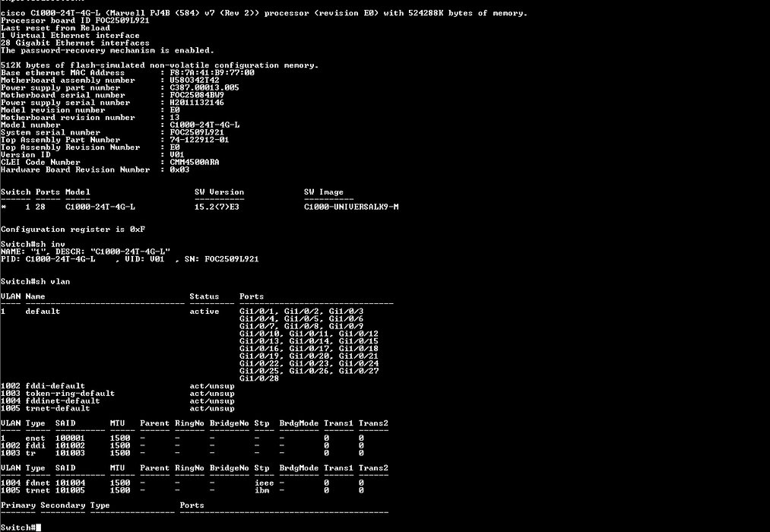The width and height of the screenshot is (770, 532).
Task: Click port Gi1/0/25
Action: tap(259, 371)
